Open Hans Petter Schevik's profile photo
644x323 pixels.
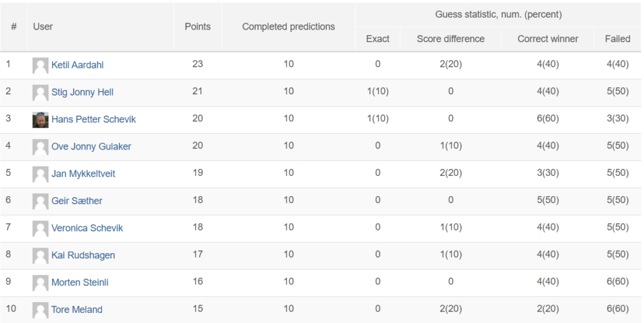pyautogui.click(x=40, y=120)
